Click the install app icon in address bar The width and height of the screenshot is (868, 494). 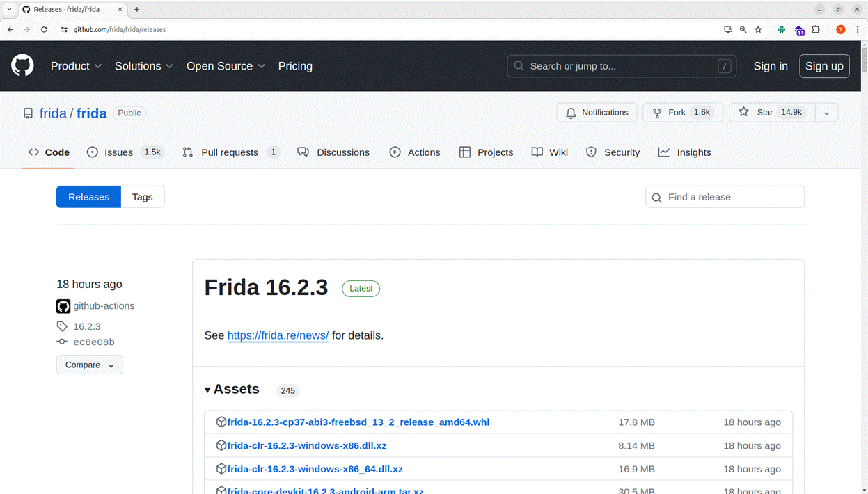pos(728,29)
